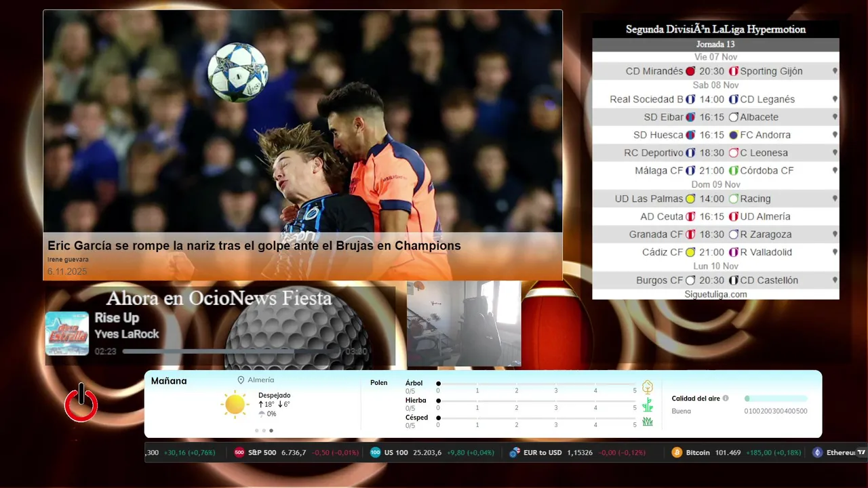Click the 'Mañana' weather heading
Screen dimensions: 868x488
169,381
